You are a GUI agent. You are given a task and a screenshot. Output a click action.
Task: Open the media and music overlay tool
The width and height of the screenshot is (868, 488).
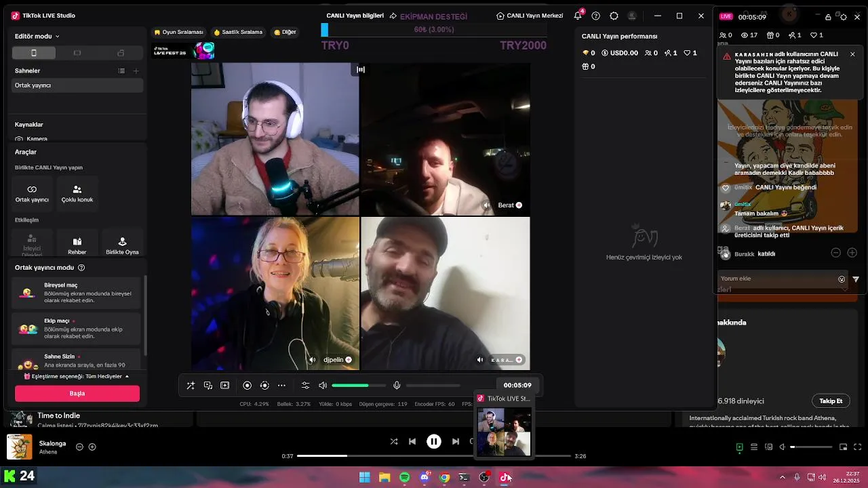tap(208, 386)
